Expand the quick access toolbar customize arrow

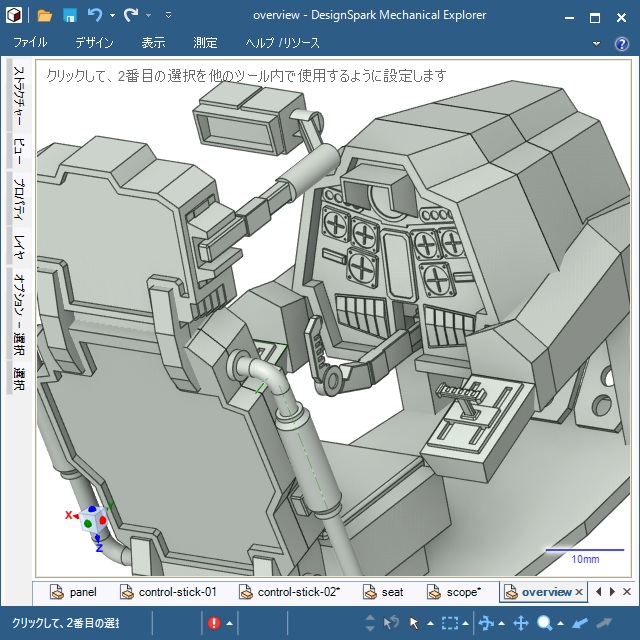(168, 16)
